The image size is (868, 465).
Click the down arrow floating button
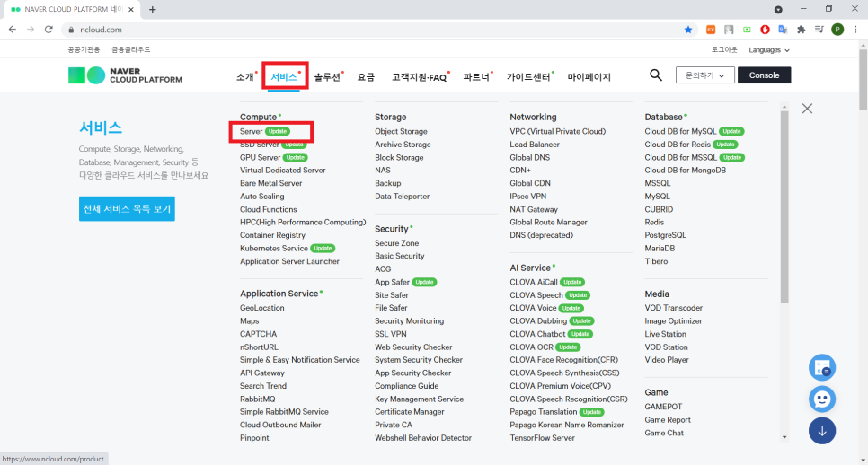tap(822, 431)
